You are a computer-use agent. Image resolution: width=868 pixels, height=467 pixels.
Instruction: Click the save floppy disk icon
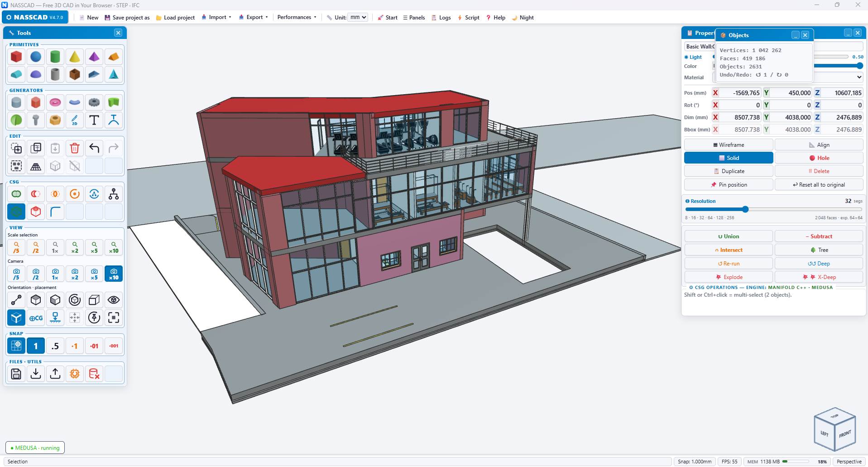point(16,374)
